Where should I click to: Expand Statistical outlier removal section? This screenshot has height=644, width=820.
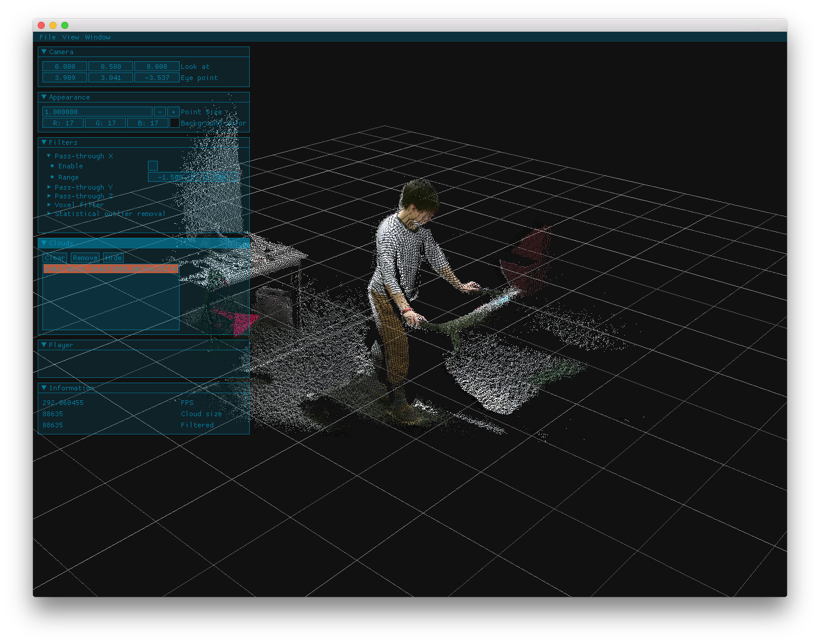pos(49,214)
